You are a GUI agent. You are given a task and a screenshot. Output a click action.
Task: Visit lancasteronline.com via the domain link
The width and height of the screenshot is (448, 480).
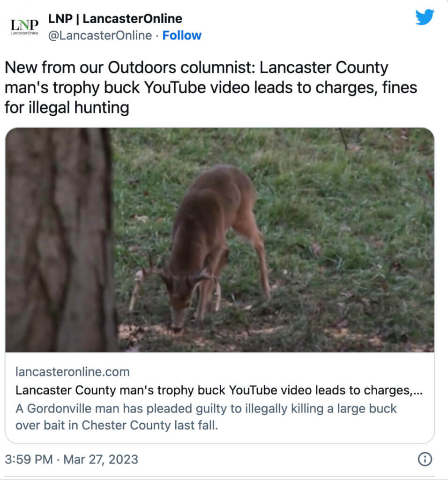(x=72, y=372)
